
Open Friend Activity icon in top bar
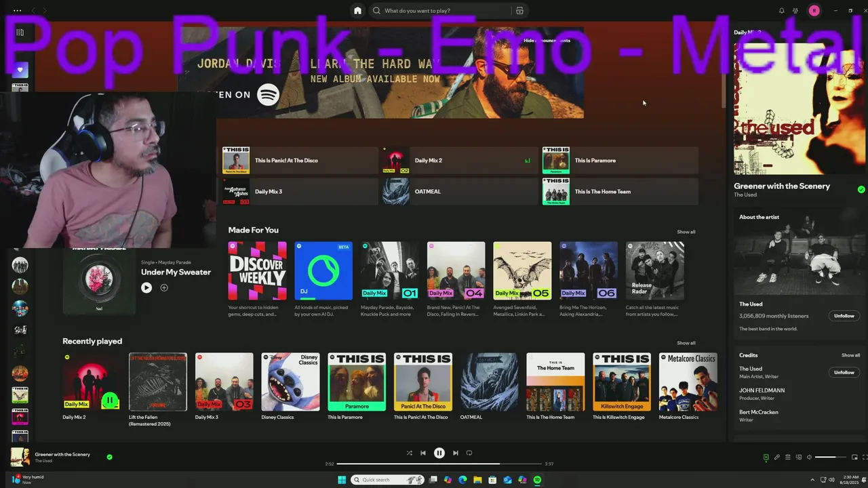pos(795,11)
